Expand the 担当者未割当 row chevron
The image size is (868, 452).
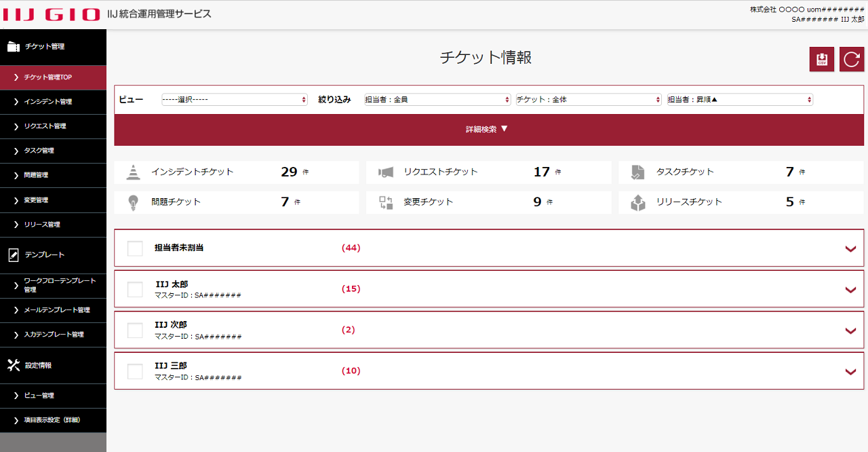tap(851, 249)
